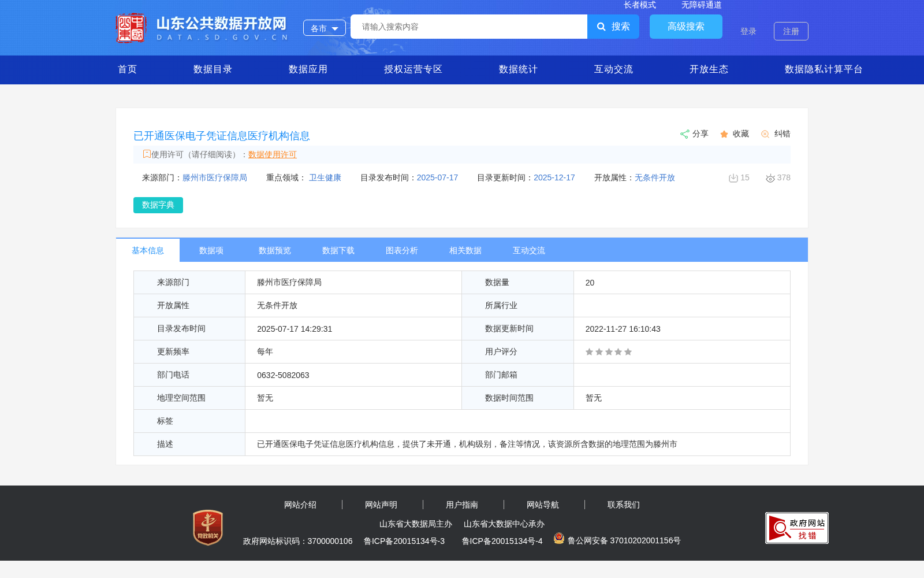Open 开放生态 navigation item
The height and width of the screenshot is (578, 924).
[x=709, y=69]
